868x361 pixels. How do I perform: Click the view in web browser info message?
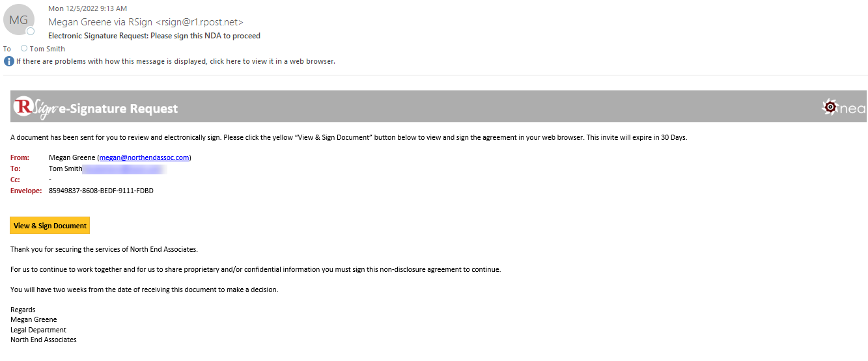click(x=175, y=61)
